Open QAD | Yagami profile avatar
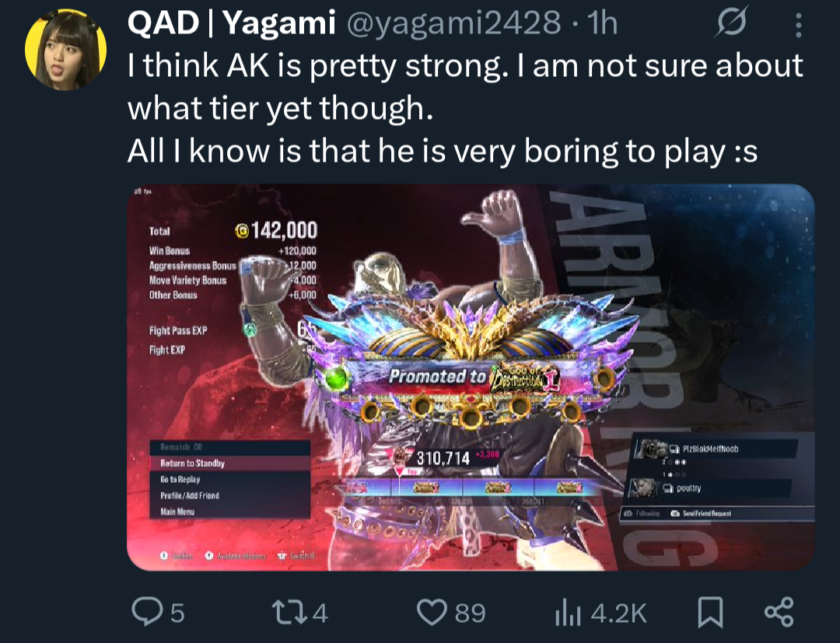This screenshot has height=643, width=840. tap(65, 49)
